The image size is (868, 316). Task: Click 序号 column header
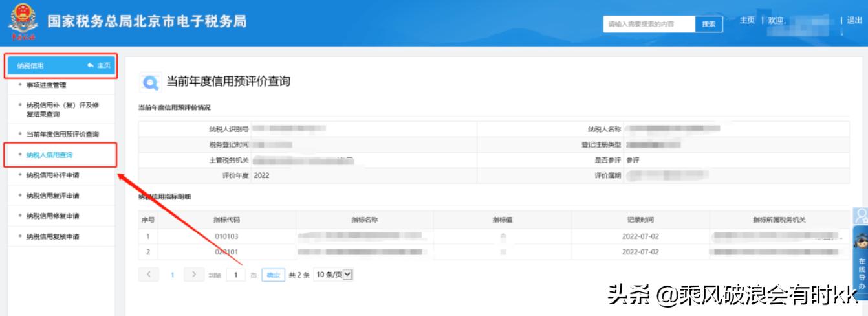click(147, 220)
